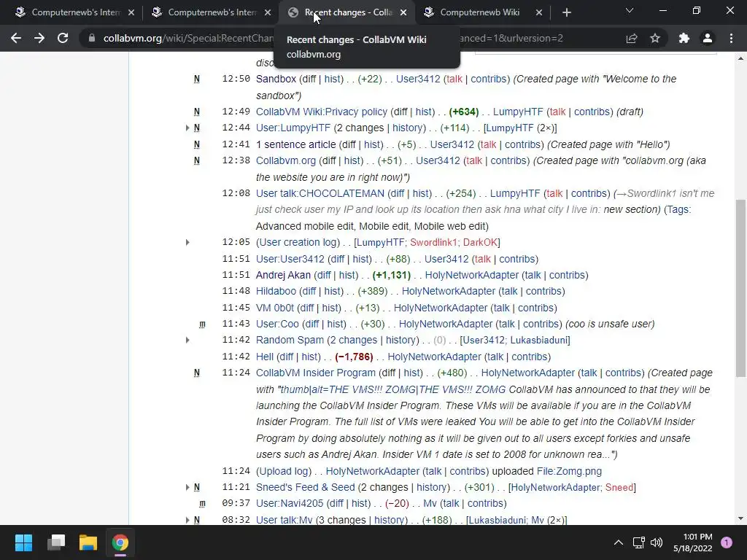747x560 pixels.
Task: Open Task View on the taskbar
Action: point(55,542)
